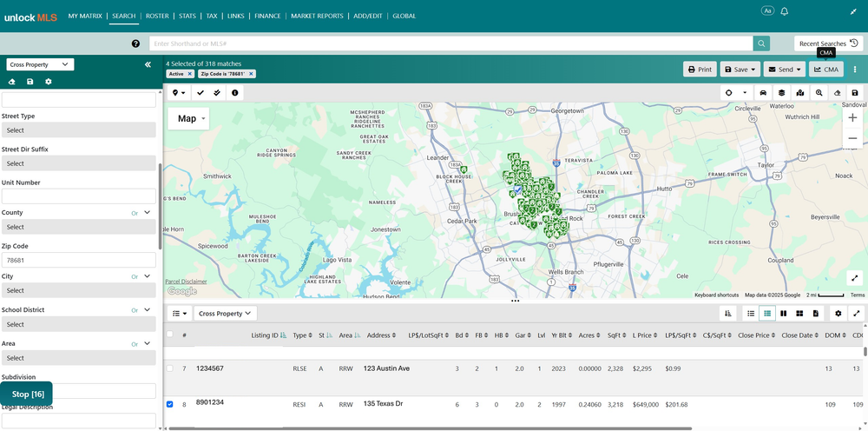Image resolution: width=868 pixels, height=431 pixels.
Task: Open results grid settings gear
Action: 838,313
